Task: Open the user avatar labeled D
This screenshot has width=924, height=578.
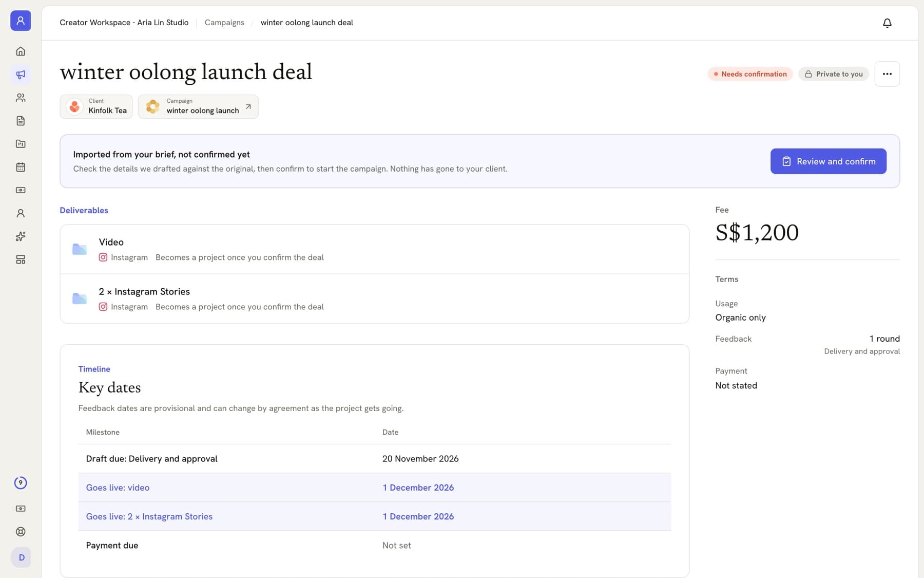Action: pos(21,557)
